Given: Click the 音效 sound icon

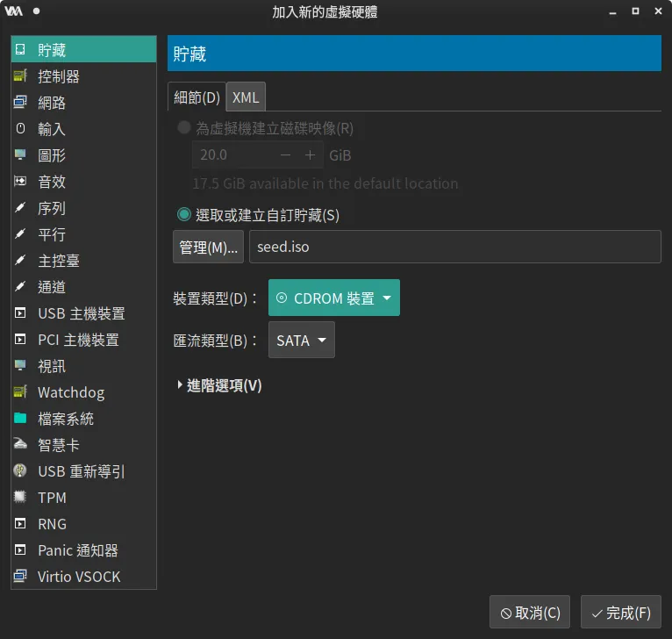Looking at the screenshot, I should pos(20,182).
